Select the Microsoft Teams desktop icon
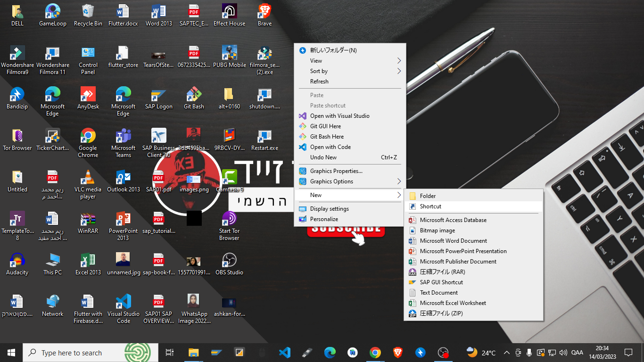The height and width of the screenshot is (362, 644). 123,143
